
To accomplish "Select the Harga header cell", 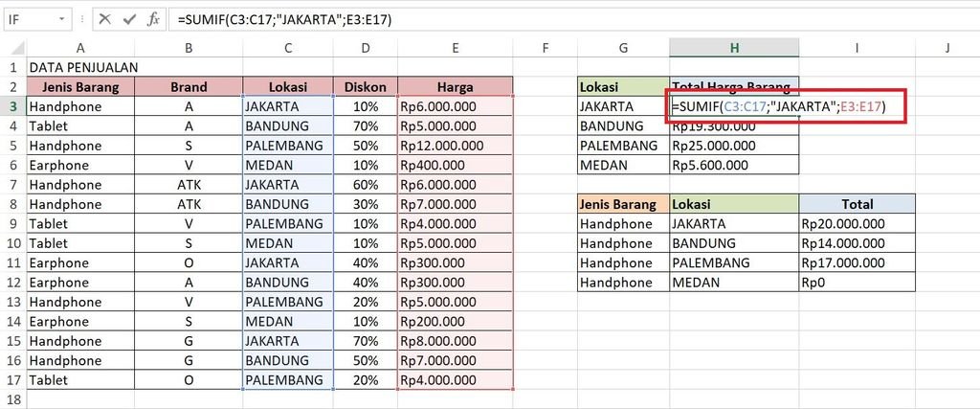I will point(456,87).
